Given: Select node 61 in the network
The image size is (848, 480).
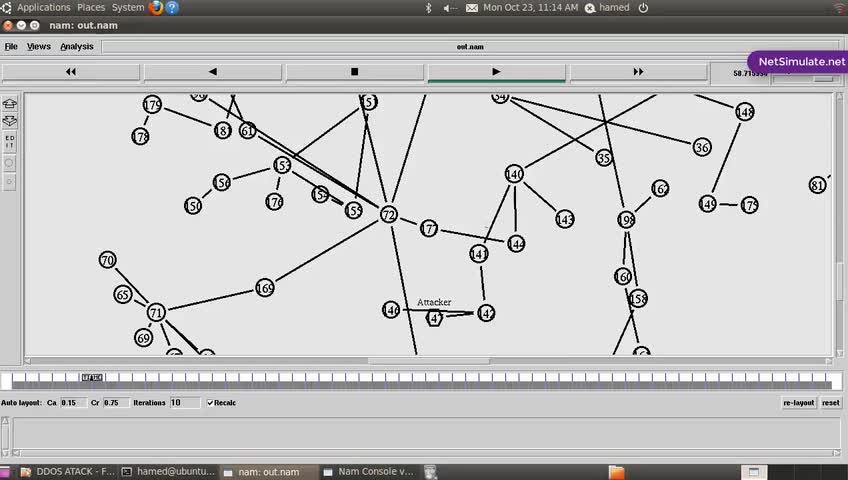Looking at the screenshot, I should pos(248,130).
